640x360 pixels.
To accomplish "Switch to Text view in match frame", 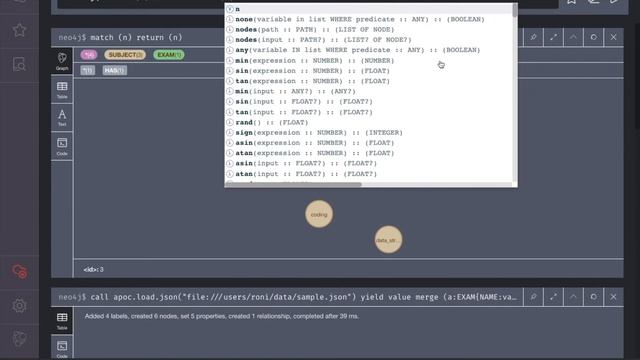I will pos(62,118).
